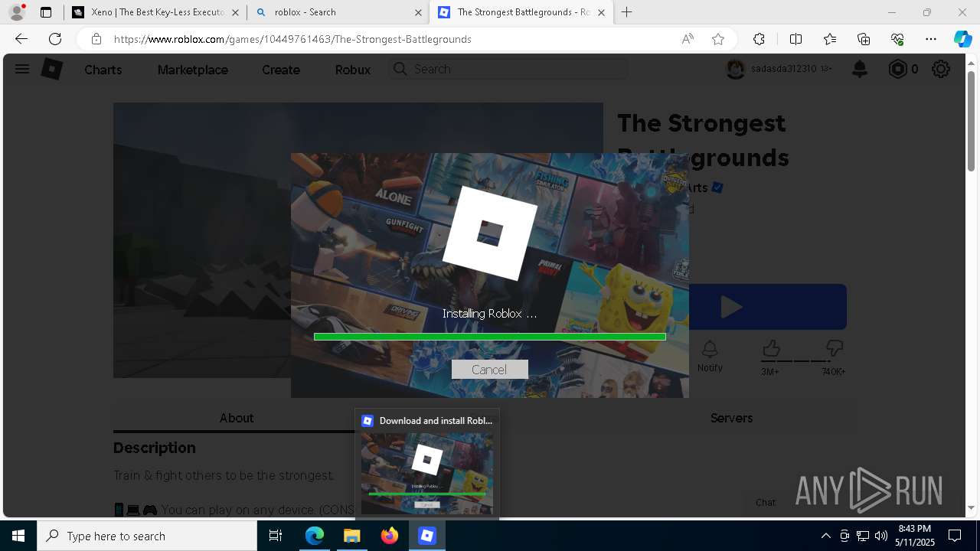This screenshot has width=980, height=551.
Task: Open a new browser tab
Action: (x=627, y=12)
